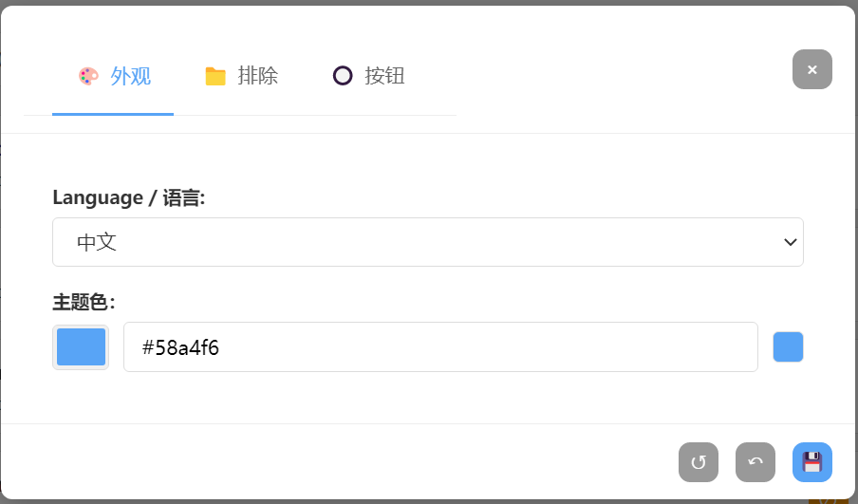858x504 pixels.
Task: Close the settings dialog with ×
Action: [812, 69]
